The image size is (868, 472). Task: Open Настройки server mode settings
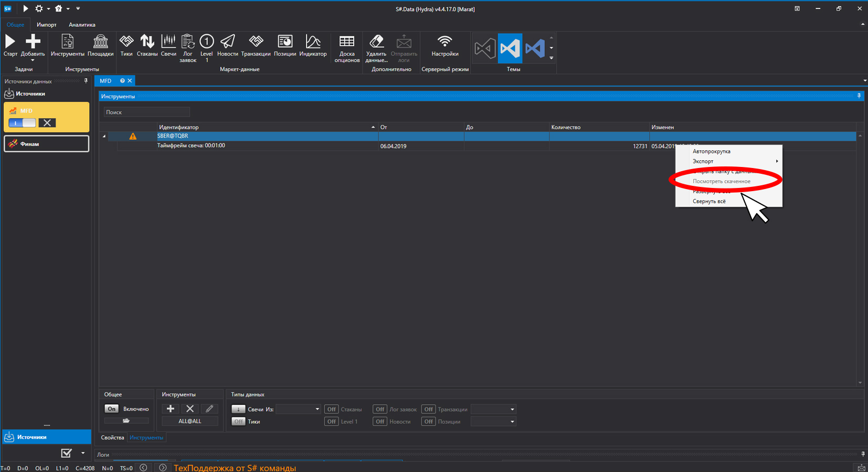[444, 46]
